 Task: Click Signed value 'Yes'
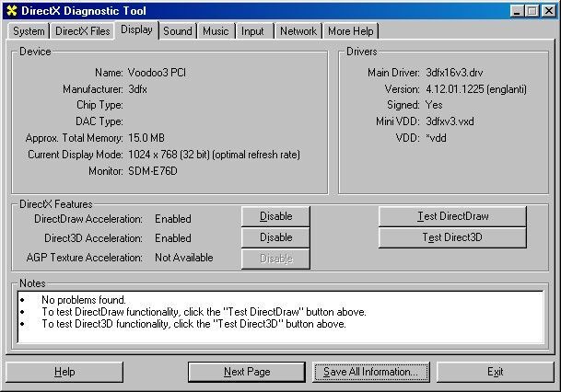[x=434, y=105]
